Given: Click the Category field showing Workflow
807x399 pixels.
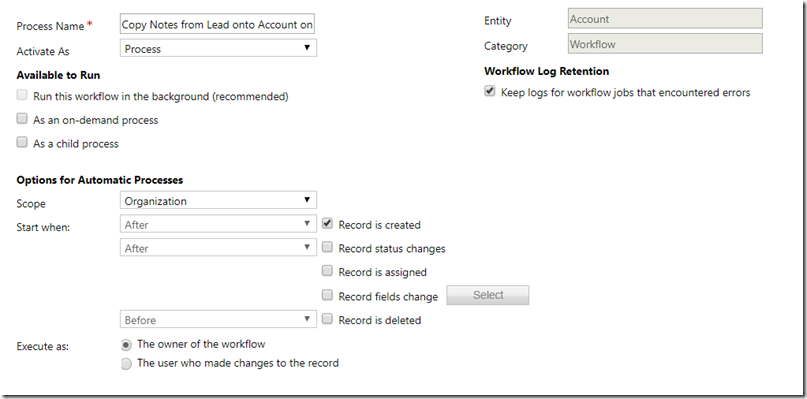Looking at the screenshot, I should coord(665,44).
